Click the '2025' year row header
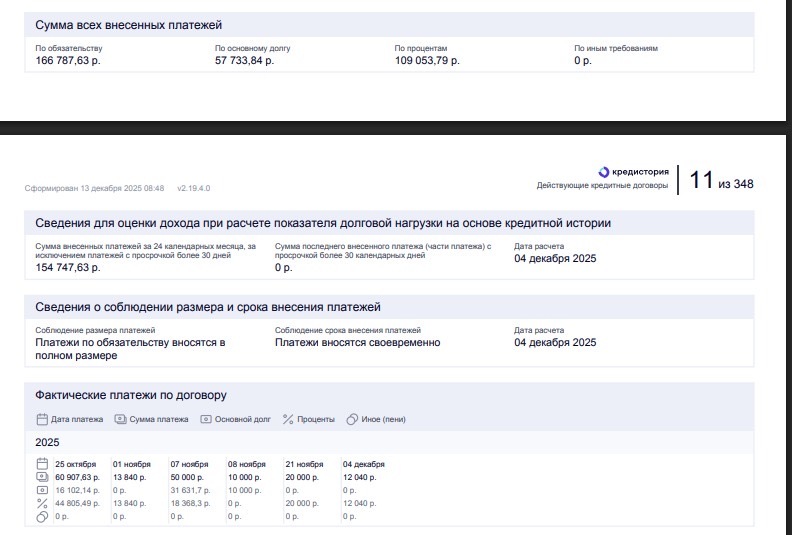This screenshot has height=535, width=792. coord(47,441)
